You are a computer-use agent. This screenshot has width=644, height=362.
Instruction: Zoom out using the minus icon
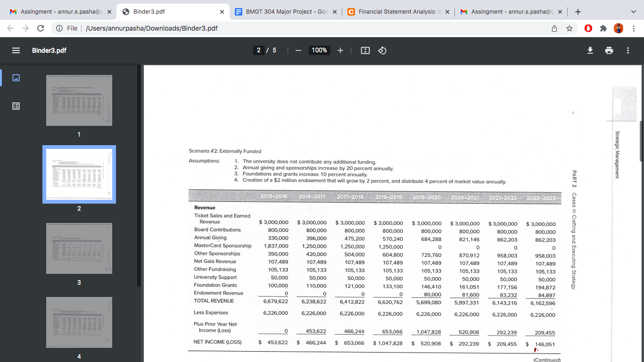(x=298, y=50)
